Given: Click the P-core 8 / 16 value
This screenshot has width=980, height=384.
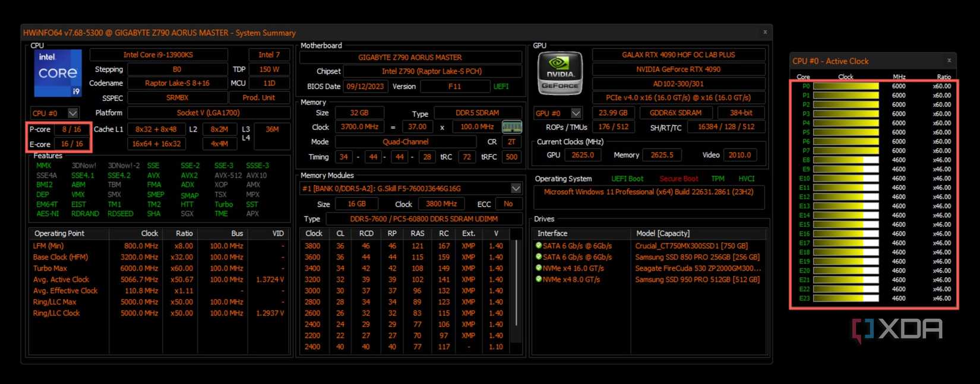Looking at the screenshot, I should (72, 129).
